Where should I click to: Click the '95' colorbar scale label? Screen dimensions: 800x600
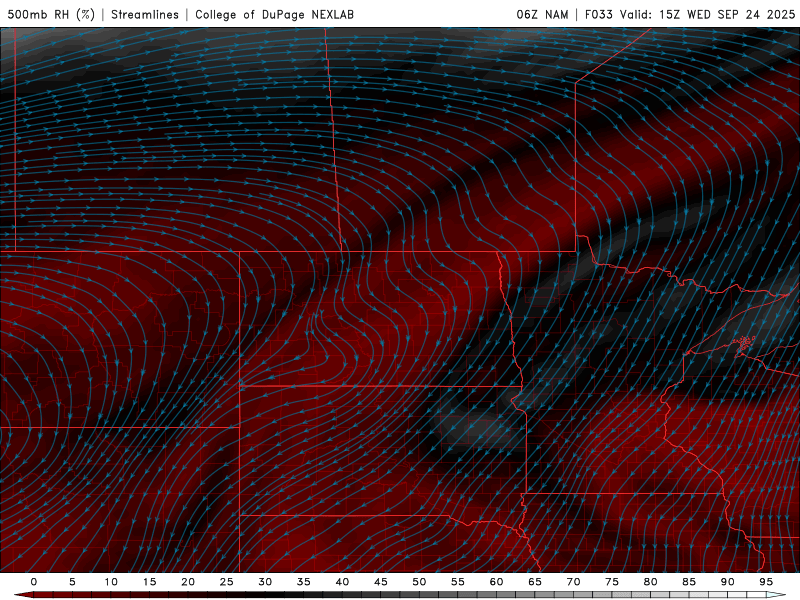click(766, 582)
